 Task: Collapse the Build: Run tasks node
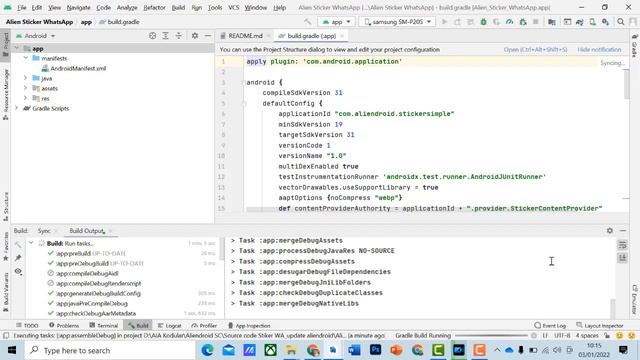click(31, 243)
